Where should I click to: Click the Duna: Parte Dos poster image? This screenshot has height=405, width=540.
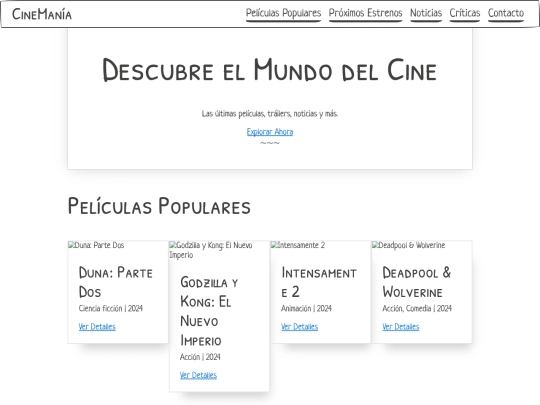96,245
